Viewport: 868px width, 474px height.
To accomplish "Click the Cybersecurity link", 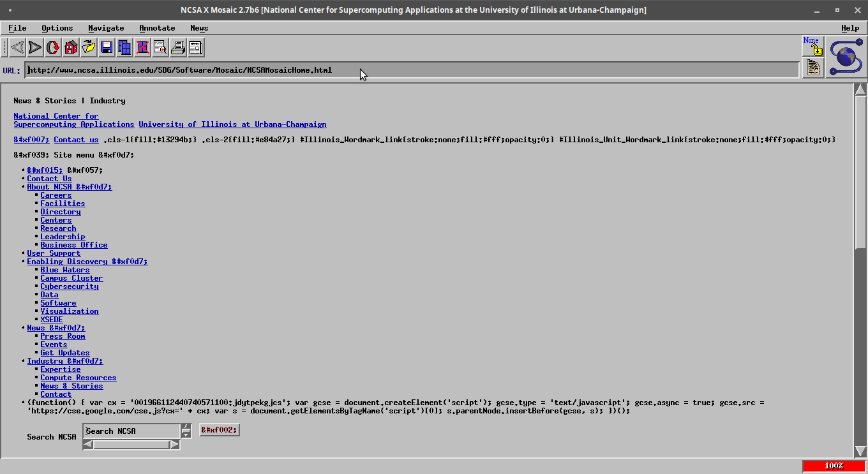I will tap(70, 286).
